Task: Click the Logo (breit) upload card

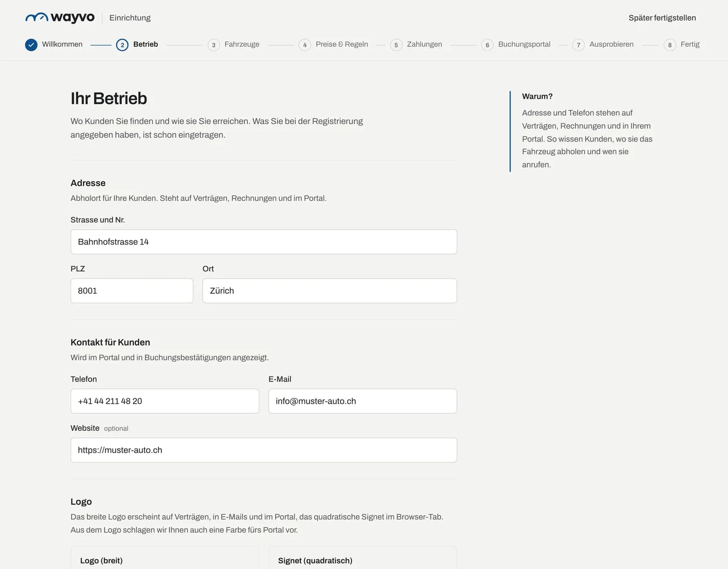Action: tap(165, 558)
